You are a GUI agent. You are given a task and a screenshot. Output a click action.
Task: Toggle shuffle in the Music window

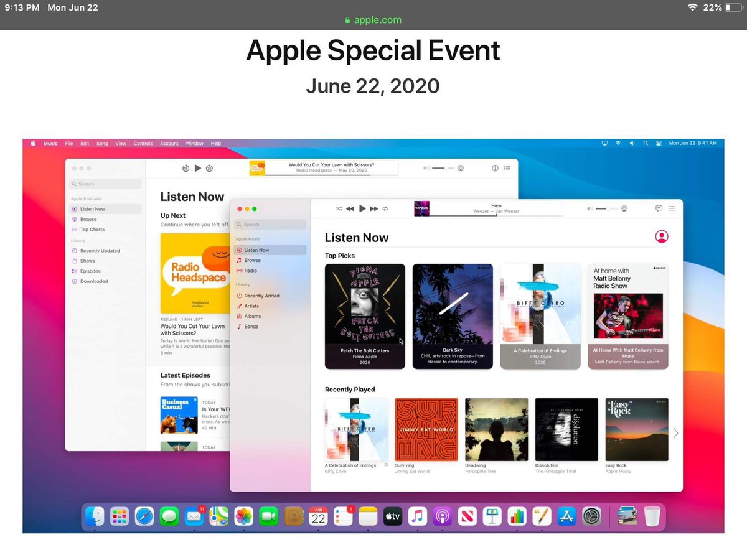[x=339, y=208]
